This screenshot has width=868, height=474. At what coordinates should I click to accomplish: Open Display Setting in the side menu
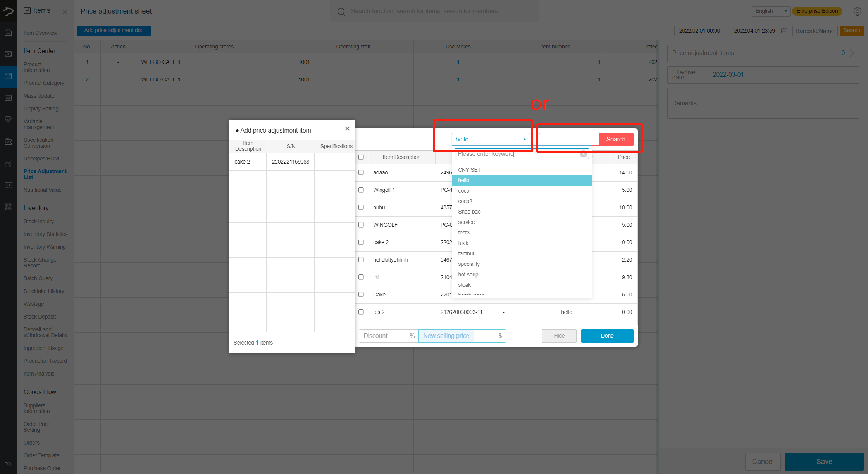(41, 109)
